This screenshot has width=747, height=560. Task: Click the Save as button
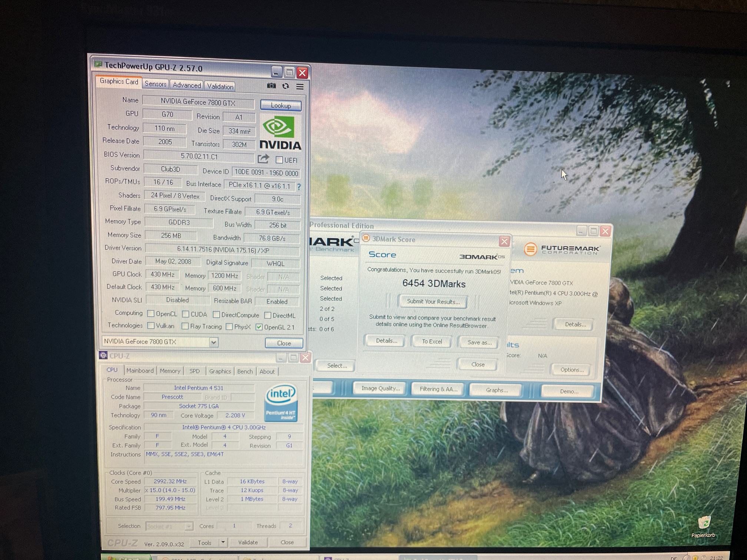(479, 342)
